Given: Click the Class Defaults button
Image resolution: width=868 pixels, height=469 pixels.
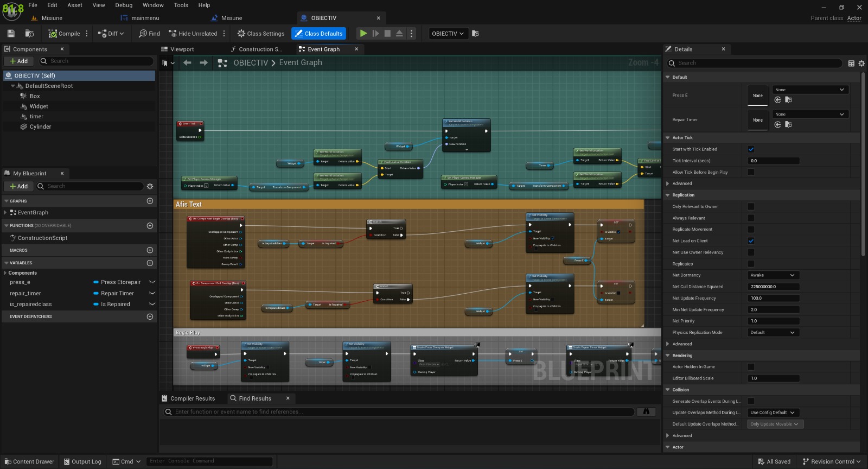Looking at the screenshot, I should tap(318, 34).
